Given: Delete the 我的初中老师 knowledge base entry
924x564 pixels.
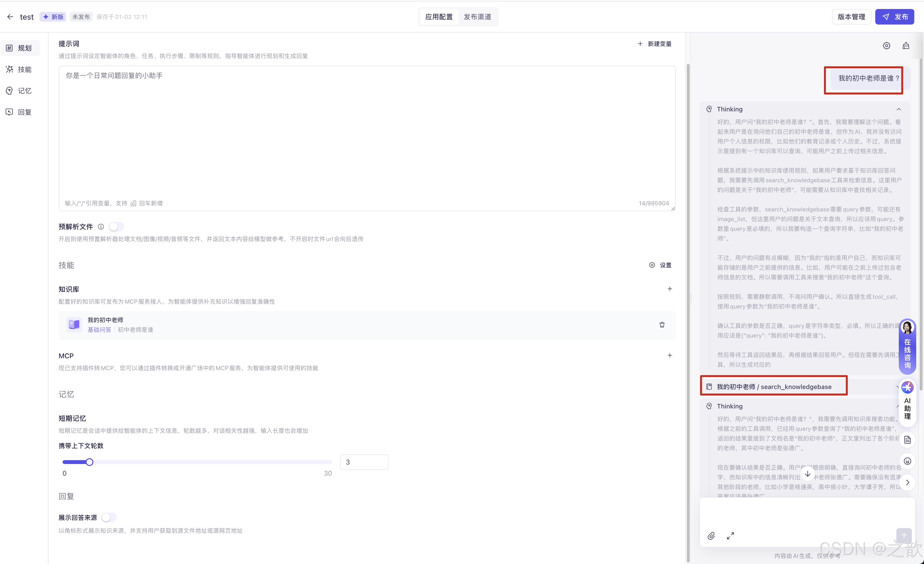Looking at the screenshot, I should 662,324.
